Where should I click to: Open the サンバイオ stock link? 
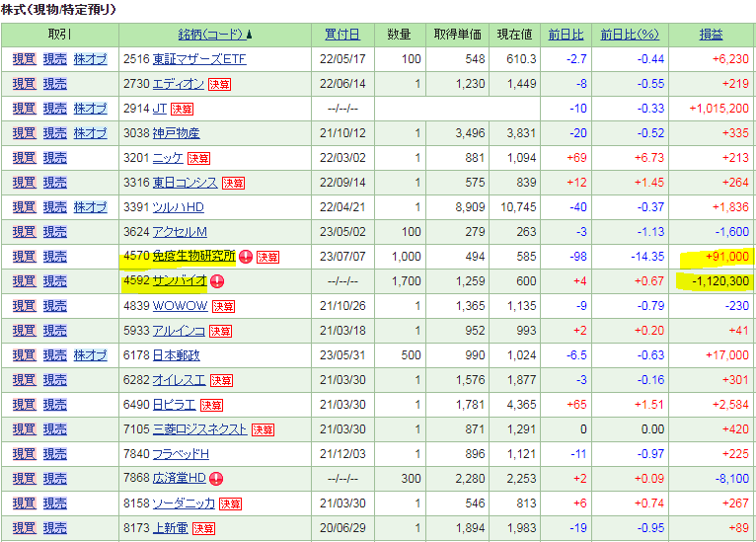[x=180, y=281]
